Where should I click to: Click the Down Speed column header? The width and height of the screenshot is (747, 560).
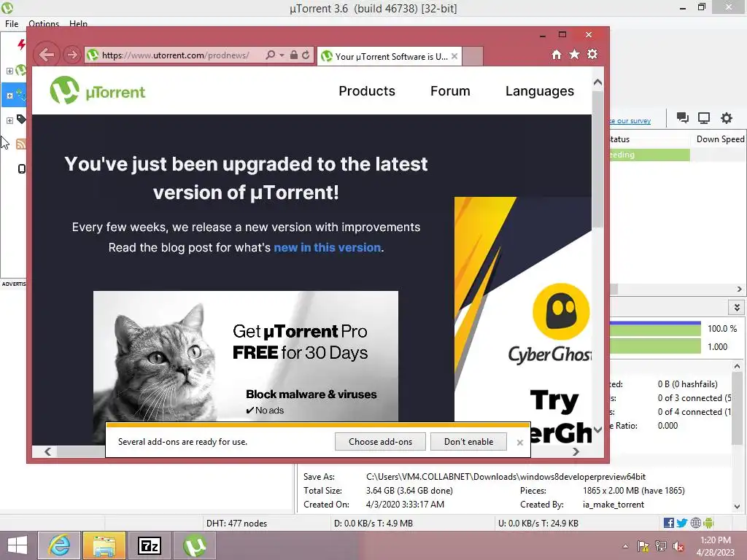[720, 139]
